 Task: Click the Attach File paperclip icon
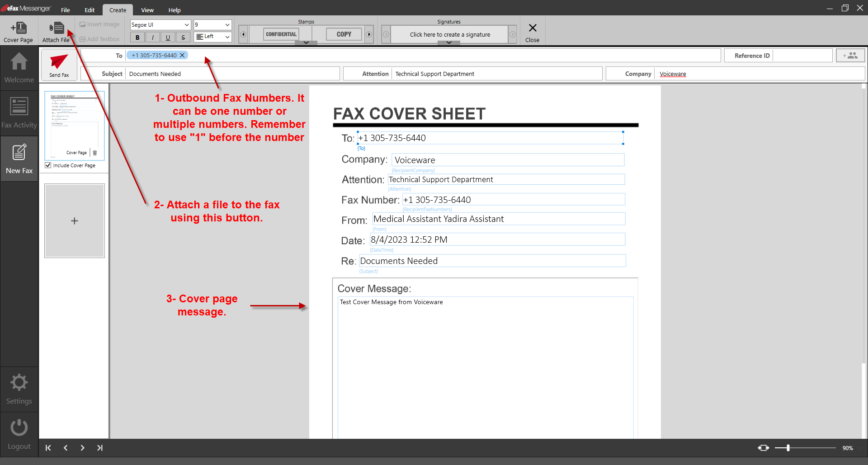tap(57, 28)
